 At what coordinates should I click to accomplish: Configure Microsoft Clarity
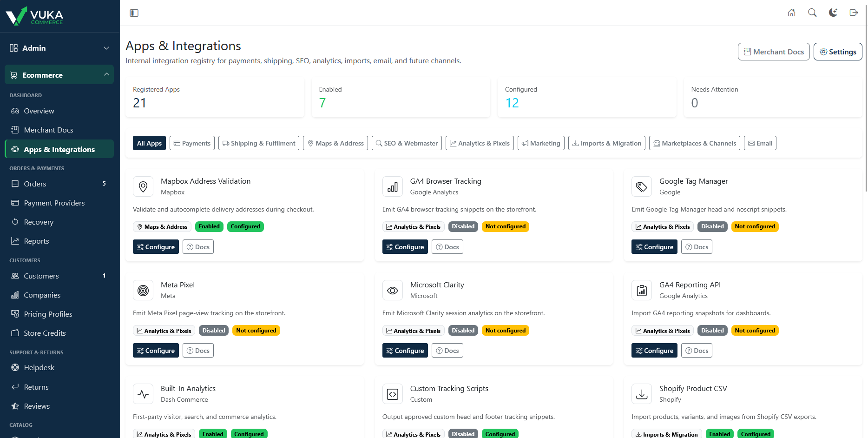405,351
